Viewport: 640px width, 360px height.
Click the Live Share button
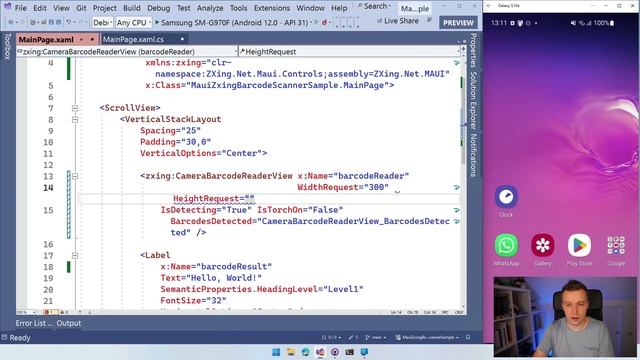pos(398,21)
